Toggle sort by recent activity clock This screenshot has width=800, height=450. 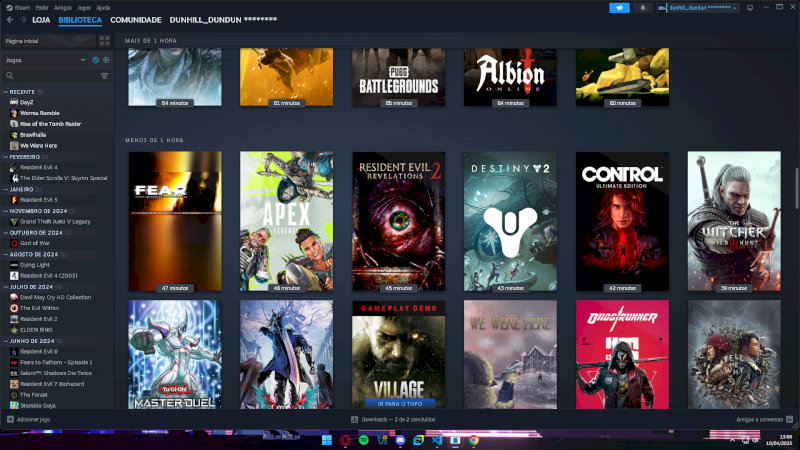pos(96,60)
